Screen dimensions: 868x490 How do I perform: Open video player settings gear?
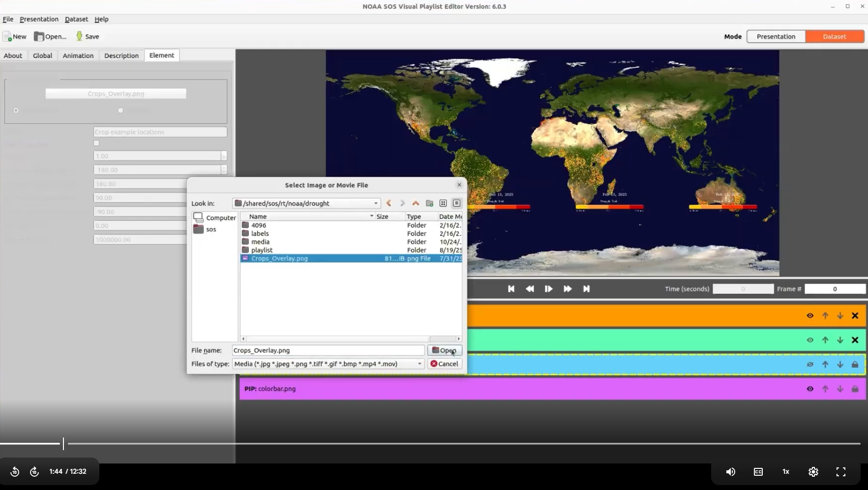[x=813, y=472]
